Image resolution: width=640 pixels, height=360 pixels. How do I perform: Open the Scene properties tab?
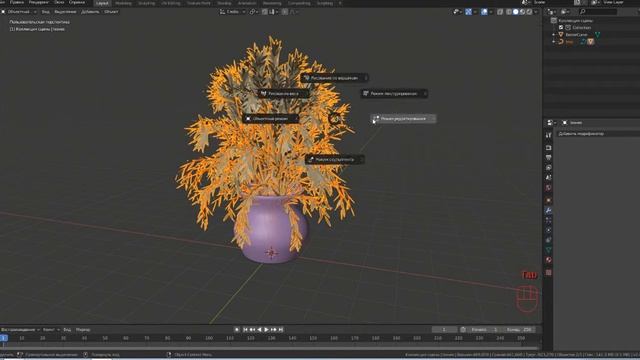coord(549,178)
